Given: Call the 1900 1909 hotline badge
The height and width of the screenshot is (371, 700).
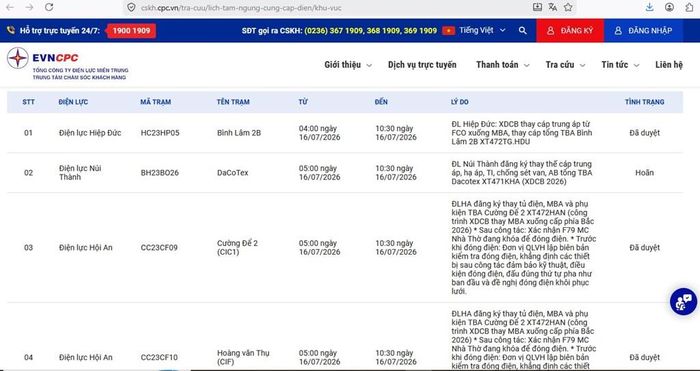Looking at the screenshot, I should [x=132, y=30].
